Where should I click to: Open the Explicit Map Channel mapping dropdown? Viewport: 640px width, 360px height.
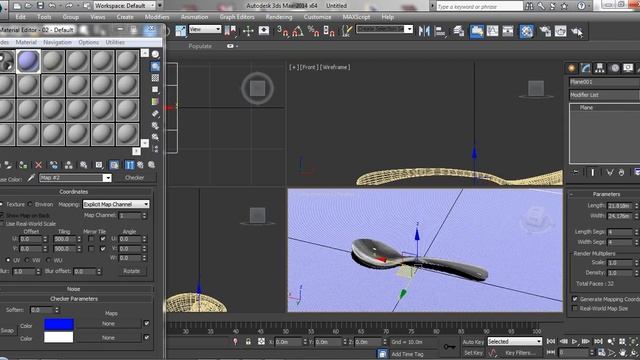[x=116, y=204]
